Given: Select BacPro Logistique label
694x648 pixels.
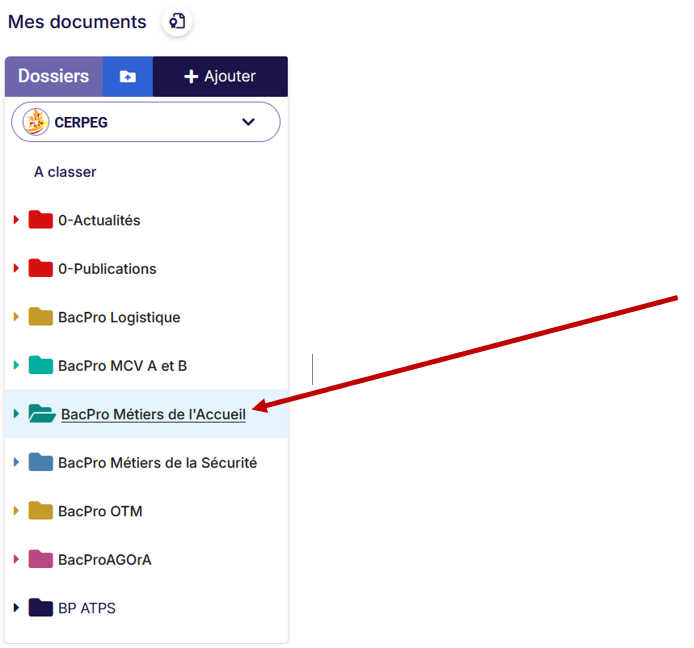Looking at the screenshot, I should point(119,318).
